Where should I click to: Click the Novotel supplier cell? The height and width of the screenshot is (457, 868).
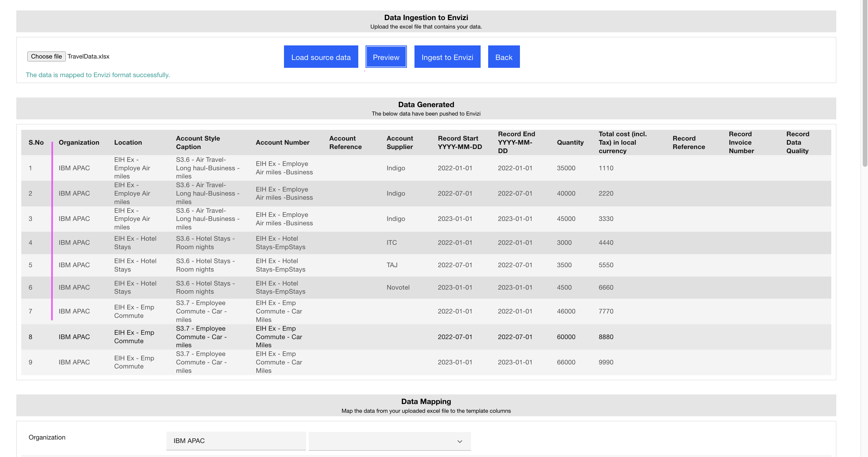pos(398,287)
